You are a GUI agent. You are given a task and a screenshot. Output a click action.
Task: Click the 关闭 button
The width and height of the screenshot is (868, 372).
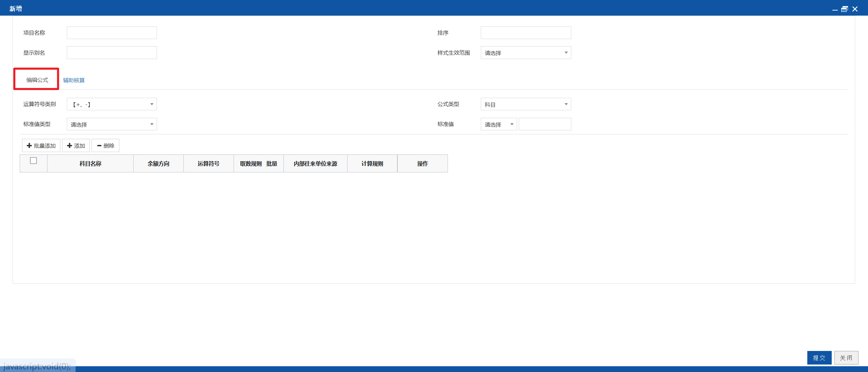point(846,358)
